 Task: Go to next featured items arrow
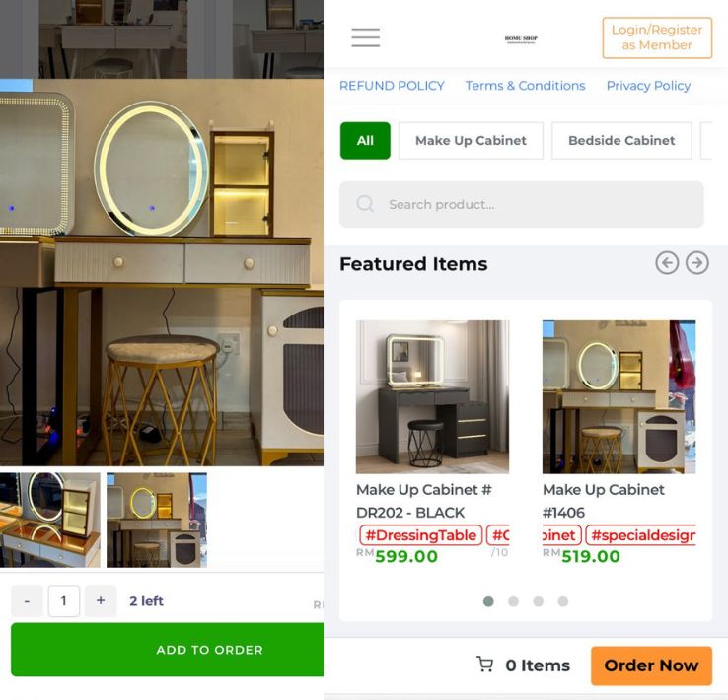coord(696,263)
